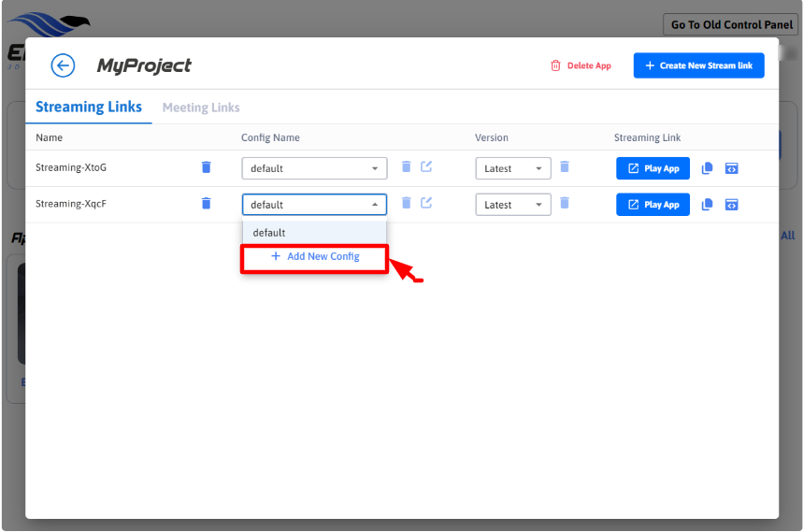Expand Version dropdown for Streaming-XtoG

[x=512, y=168]
